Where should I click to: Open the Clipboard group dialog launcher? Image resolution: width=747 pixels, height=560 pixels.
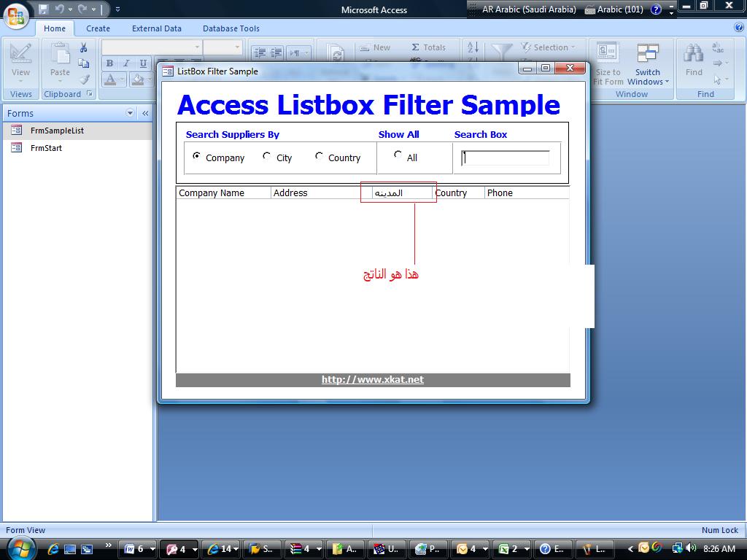pos(90,94)
